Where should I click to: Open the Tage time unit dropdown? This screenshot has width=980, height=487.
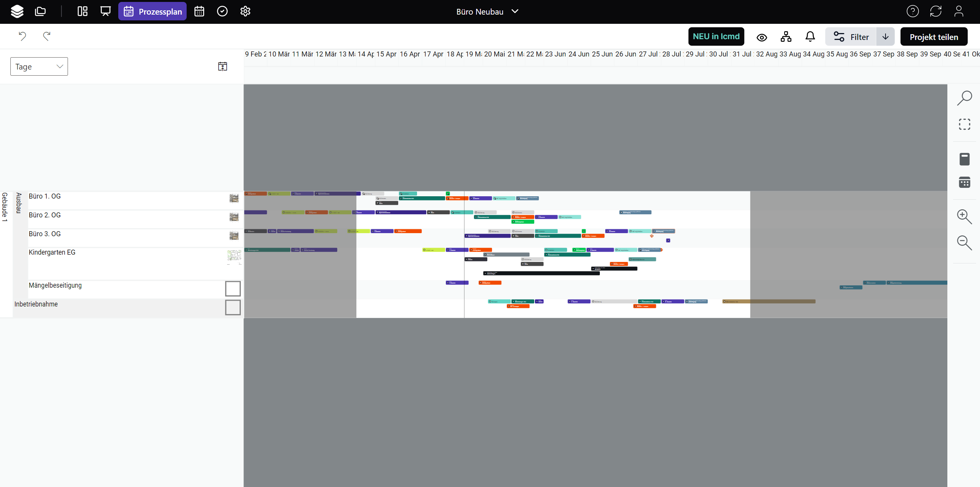click(39, 66)
